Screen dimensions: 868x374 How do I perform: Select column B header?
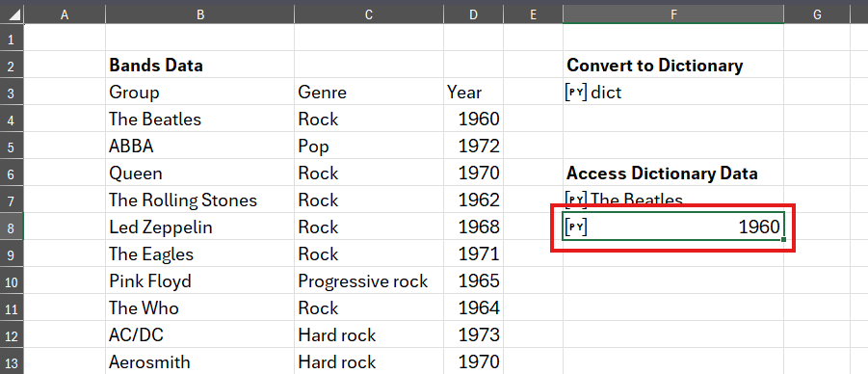click(x=199, y=15)
